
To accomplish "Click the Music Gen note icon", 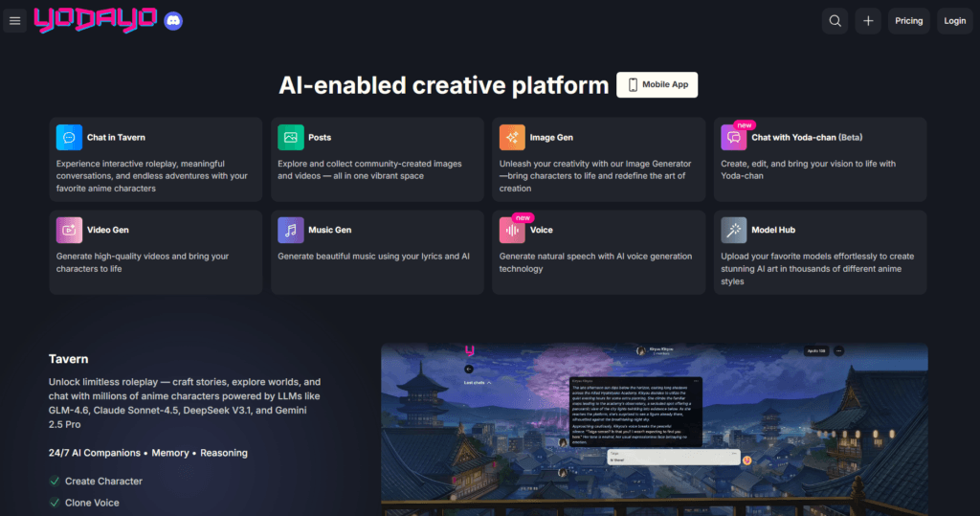I will pos(291,230).
